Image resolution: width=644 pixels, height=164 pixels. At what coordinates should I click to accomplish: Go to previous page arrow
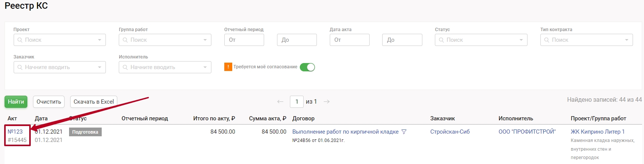pos(280,102)
